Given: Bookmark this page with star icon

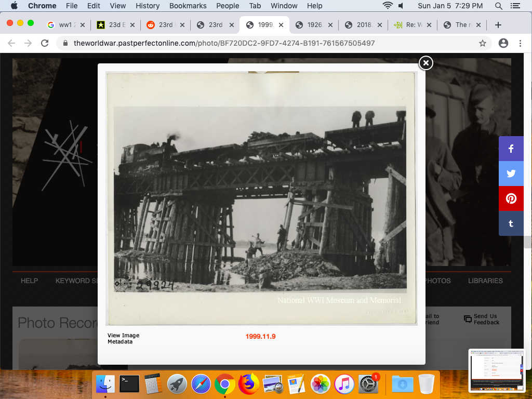Looking at the screenshot, I should pyautogui.click(x=483, y=43).
